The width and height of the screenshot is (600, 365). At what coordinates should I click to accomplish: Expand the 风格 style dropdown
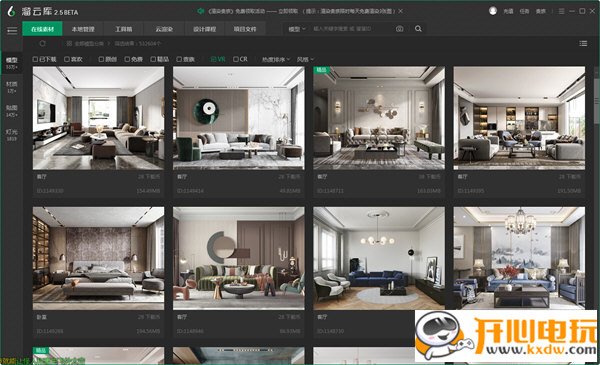point(305,59)
